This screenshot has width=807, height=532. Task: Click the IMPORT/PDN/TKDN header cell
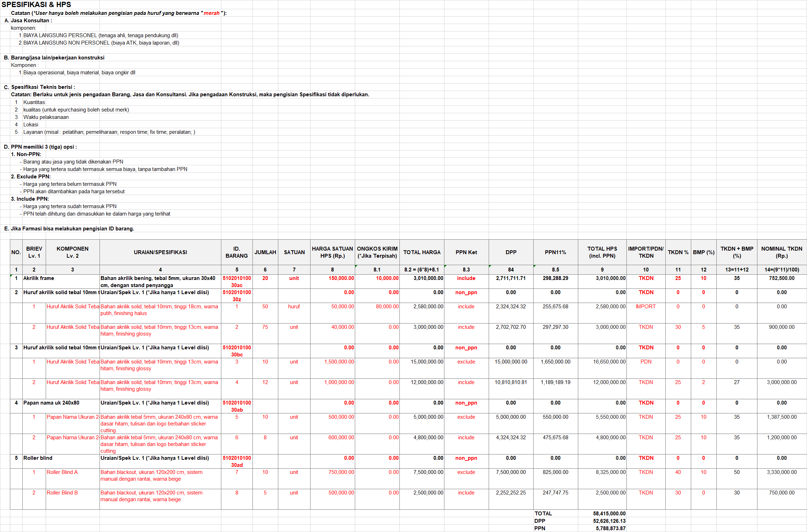tap(646, 252)
